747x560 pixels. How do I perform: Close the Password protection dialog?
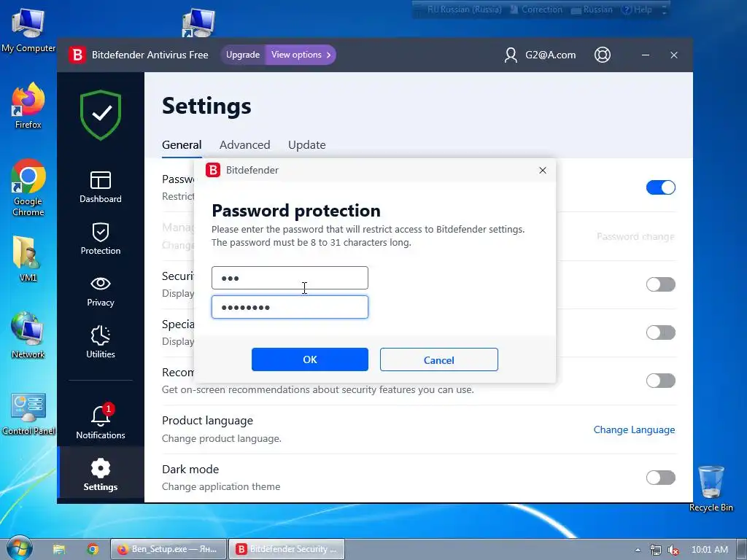click(x=542, y=170)
